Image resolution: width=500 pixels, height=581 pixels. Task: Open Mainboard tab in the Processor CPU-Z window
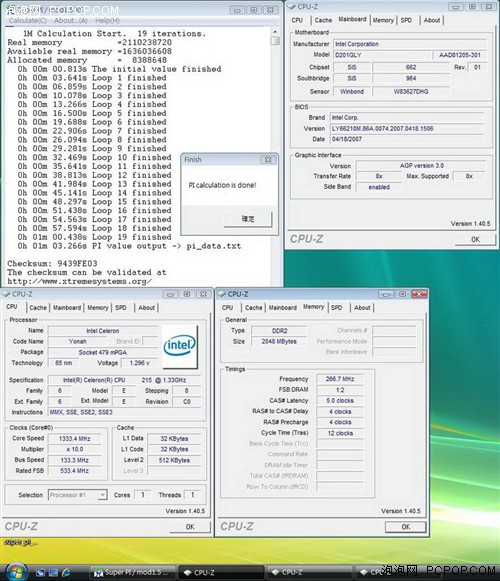(x=67, y=308)
